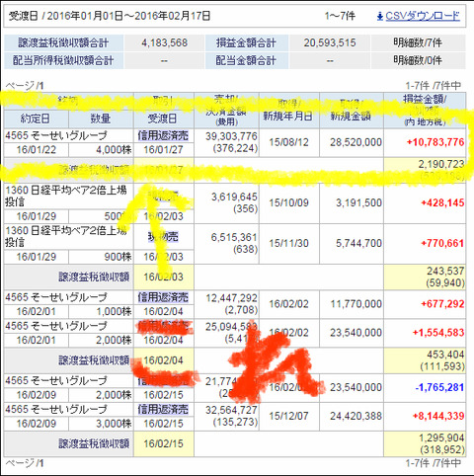474x476 pixels.
Task: Click the profit value +770,661
Action: 442,243
